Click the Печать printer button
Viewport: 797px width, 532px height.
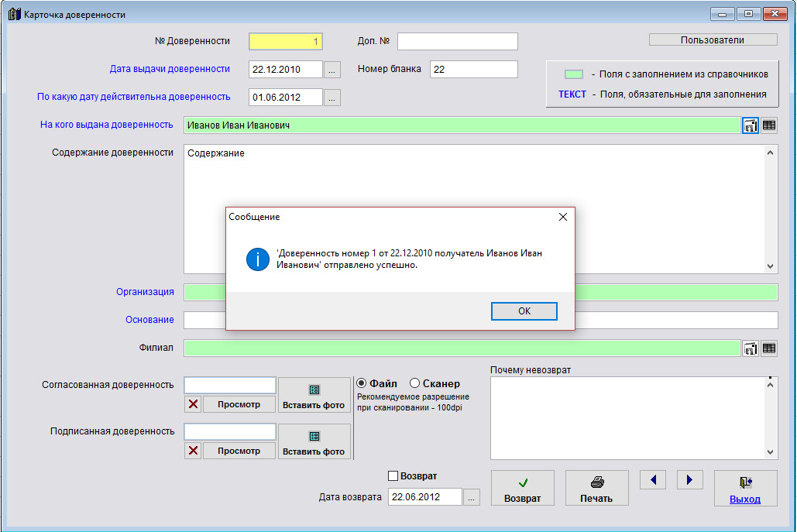tap(596, 489)
